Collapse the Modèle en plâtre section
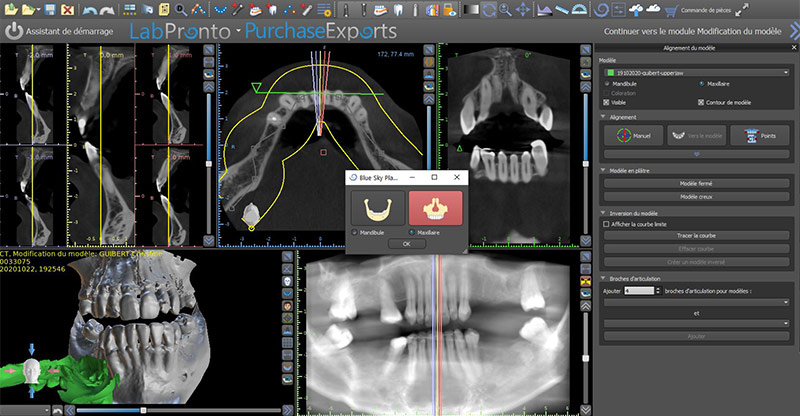The image size is (800, 416). point(604,171)
